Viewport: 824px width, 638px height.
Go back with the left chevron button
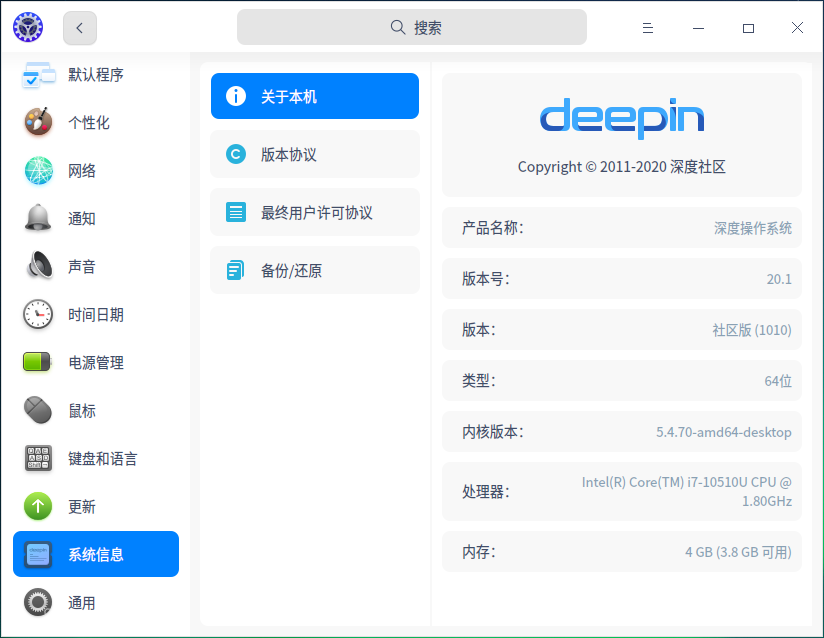point(80,28)
